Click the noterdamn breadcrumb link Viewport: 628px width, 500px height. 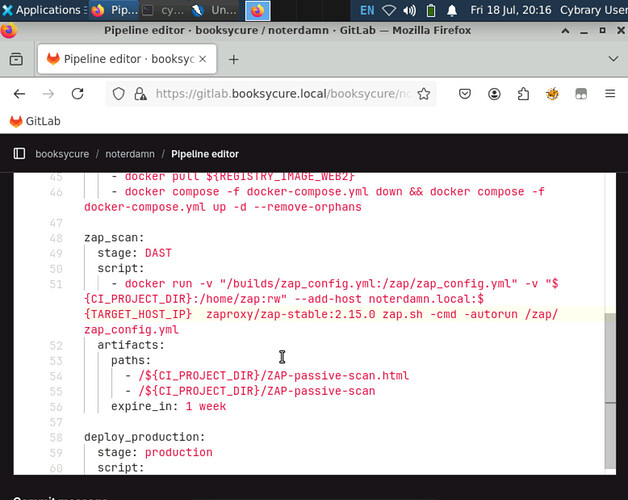[x=132, y=154]
